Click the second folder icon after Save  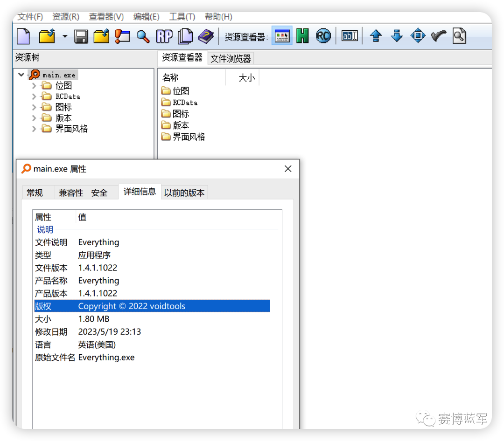[x=101, y=36]
